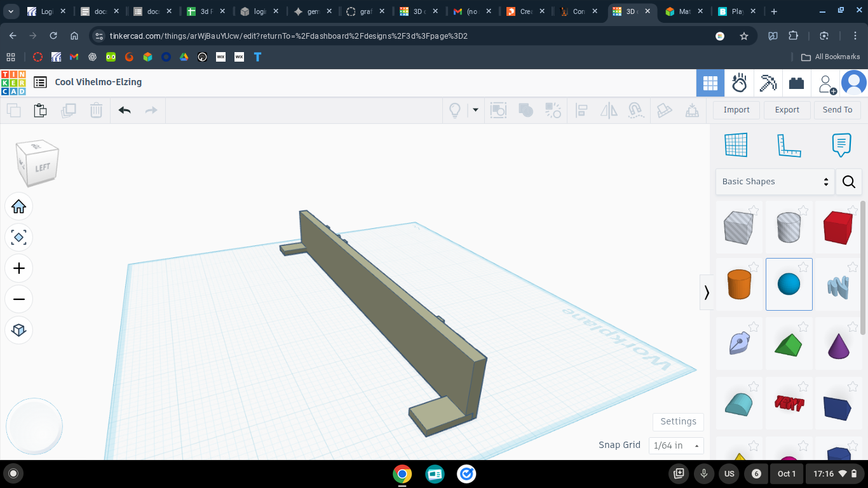Image resolution: width=868 pixels, height=488 pixels.
Task: Select the Ruler tool
Action: click(x=789, y=145)
